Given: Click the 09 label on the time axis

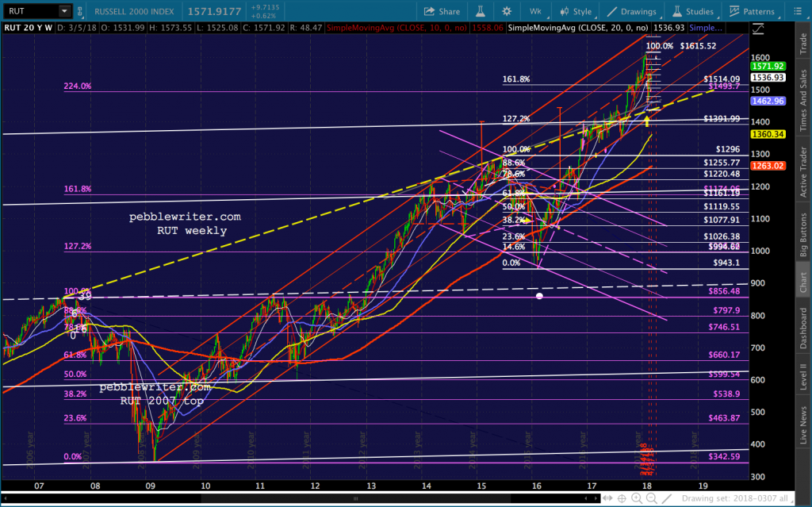Looking at the screenshot, I should [x=150, y=486].
